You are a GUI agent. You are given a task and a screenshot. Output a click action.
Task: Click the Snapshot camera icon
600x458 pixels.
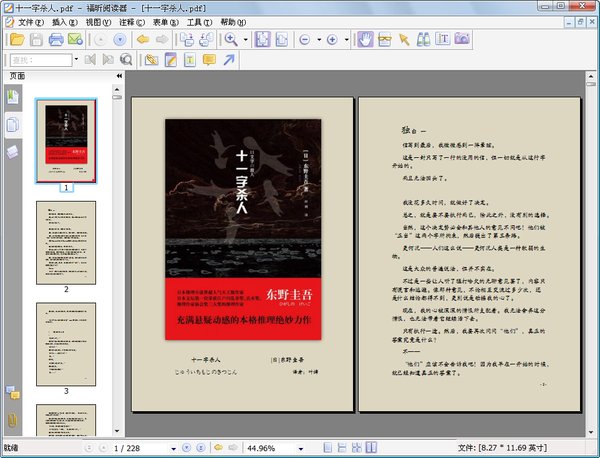pos(463,39)
